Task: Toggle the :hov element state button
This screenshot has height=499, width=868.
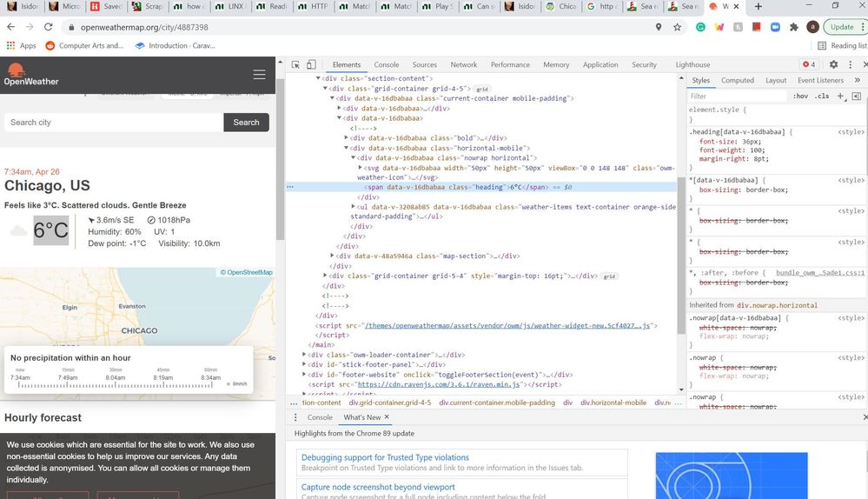Action: 800,96
